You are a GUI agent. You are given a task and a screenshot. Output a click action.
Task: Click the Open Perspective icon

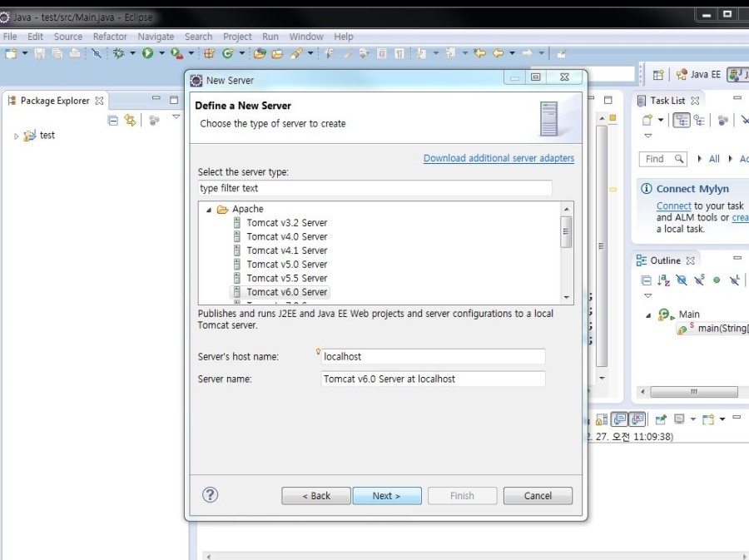pos(659,75)
